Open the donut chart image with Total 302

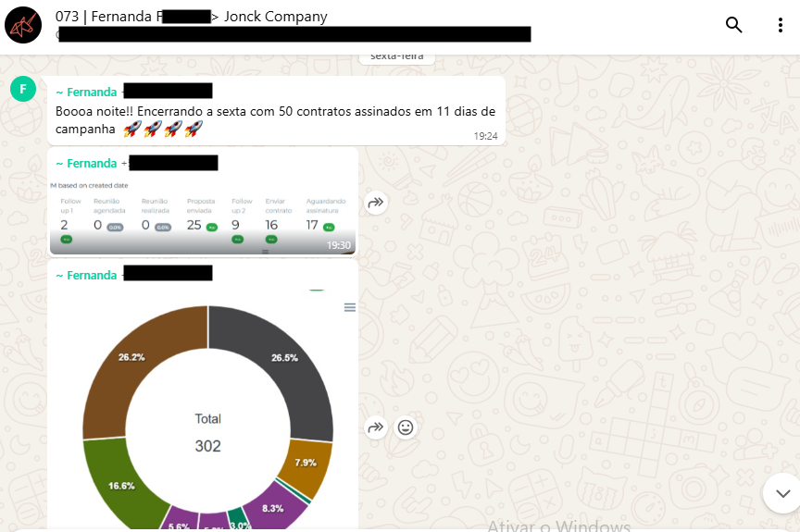(x=204, y=408)
